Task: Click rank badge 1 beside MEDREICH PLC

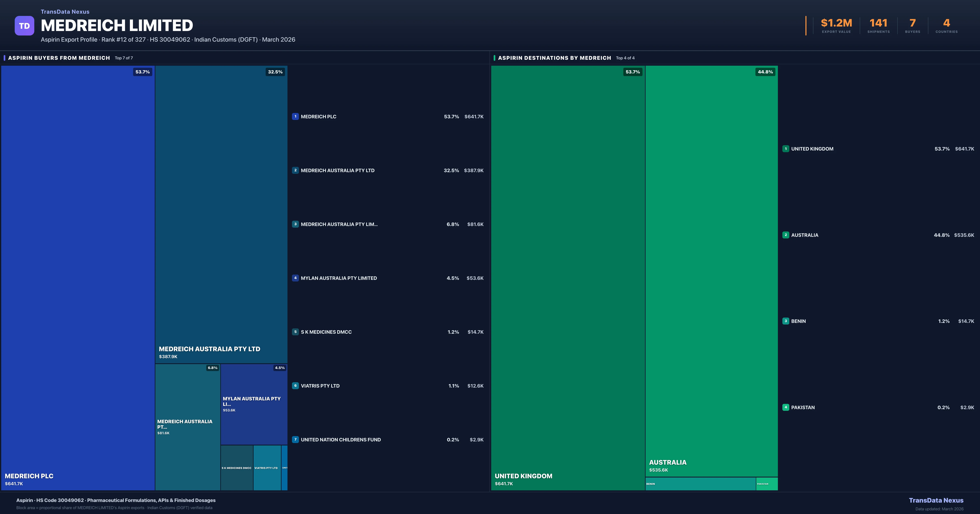Action: (x=295, y=117)
